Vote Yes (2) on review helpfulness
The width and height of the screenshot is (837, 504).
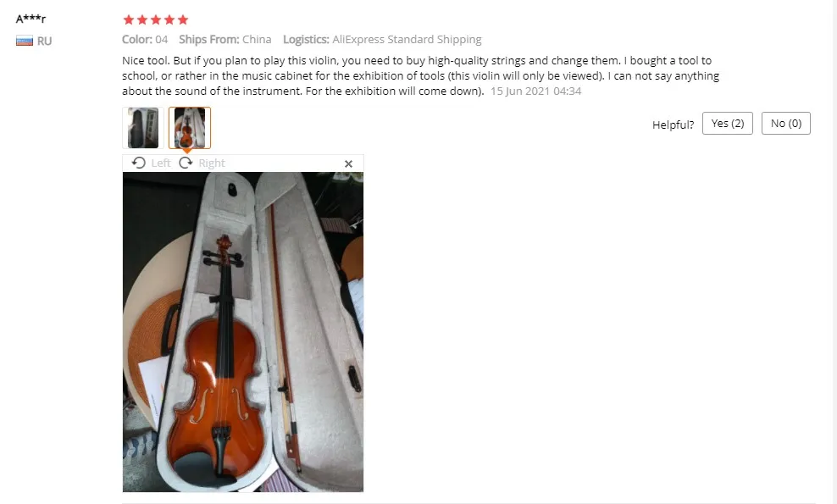coord(728,124)
